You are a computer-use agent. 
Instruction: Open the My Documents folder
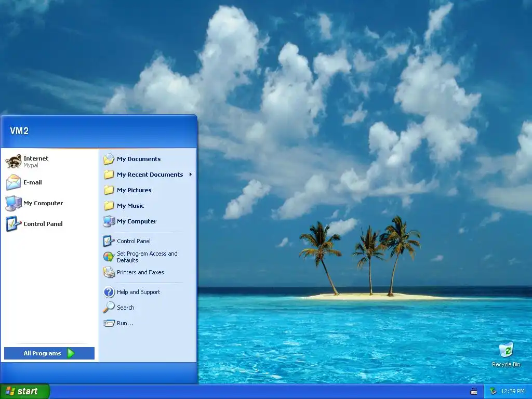pos(148,159)
